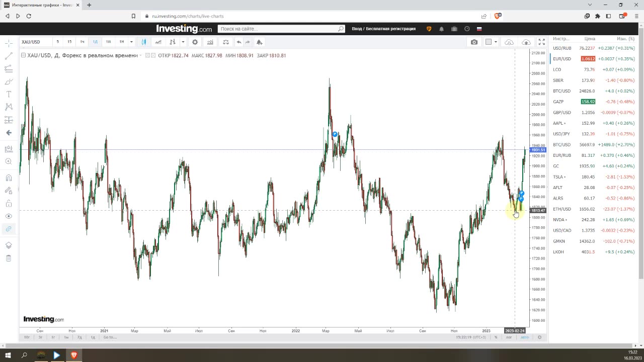
Task: Select bar chart style
Action: 173,42
